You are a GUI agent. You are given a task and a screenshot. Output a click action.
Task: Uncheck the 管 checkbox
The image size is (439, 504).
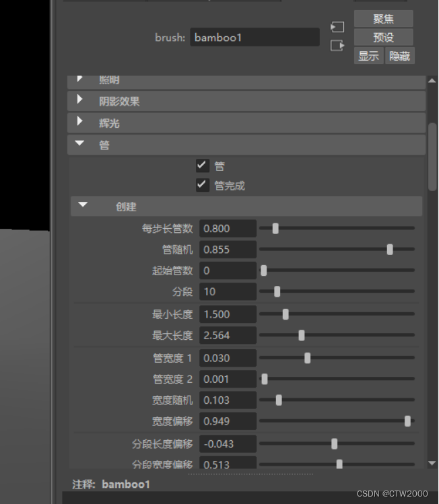(203, 166)
